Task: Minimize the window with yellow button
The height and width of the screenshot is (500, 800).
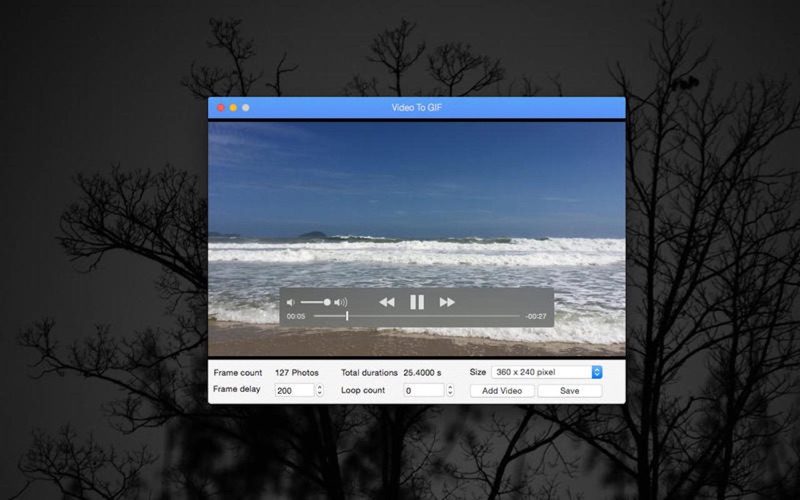Action: (233, 108)
